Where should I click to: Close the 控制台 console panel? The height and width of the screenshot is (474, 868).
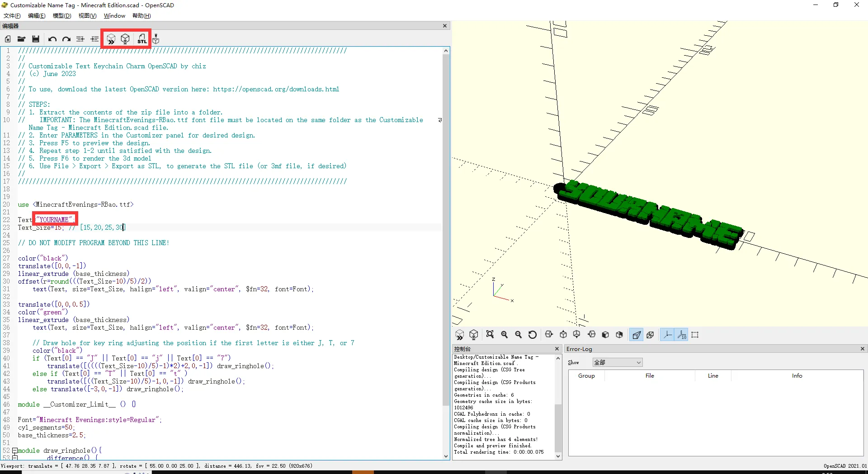[x=557, y=349]
